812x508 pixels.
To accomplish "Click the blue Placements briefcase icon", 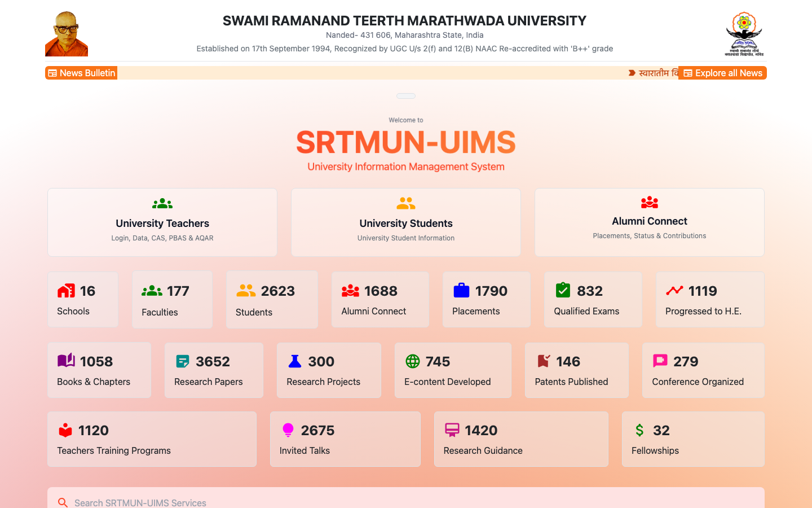I will pos(461,290).
